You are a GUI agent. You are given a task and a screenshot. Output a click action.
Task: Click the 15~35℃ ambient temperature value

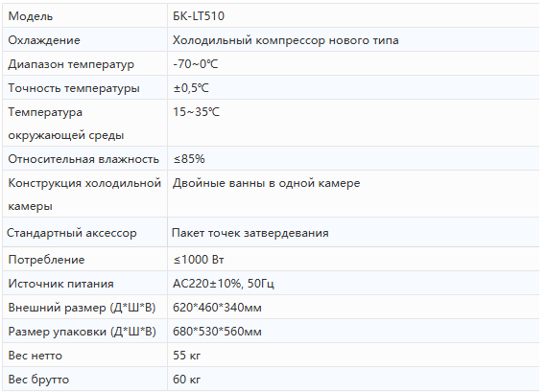pyautogui.click(x=196, y=112)
